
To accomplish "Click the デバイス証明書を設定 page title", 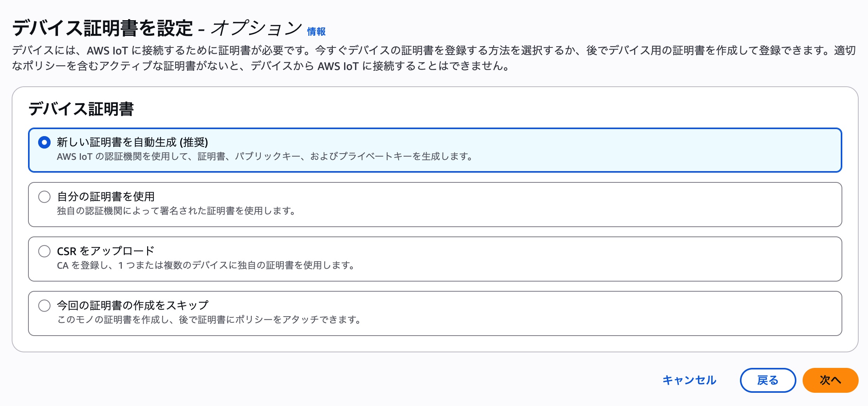I will click(x=103, y=28).
